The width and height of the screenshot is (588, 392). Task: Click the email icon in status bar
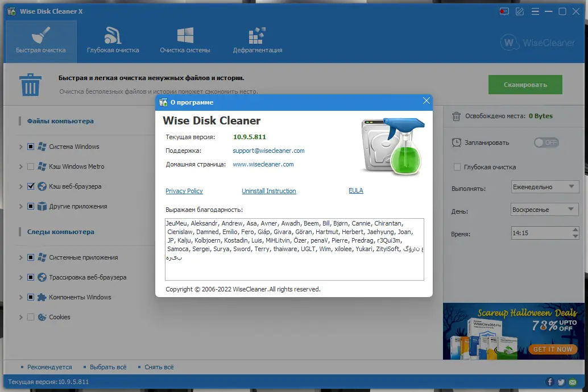coord(572,382)
